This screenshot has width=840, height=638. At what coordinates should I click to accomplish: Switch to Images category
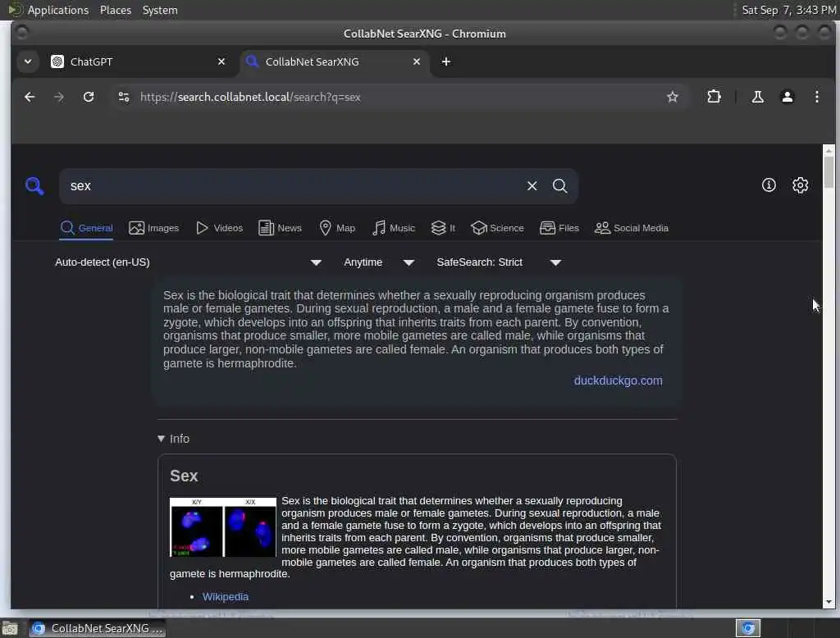pos(153,228)
